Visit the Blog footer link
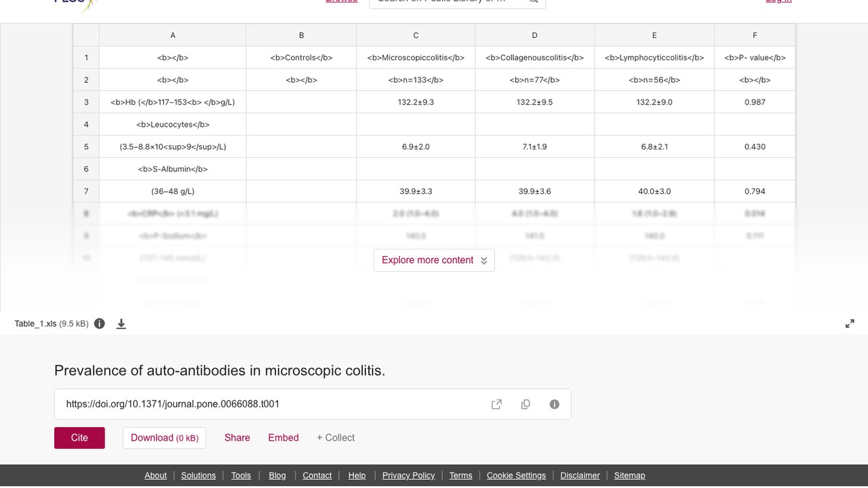This screenshot has height=488, width=868. click(x=277, y=476)
